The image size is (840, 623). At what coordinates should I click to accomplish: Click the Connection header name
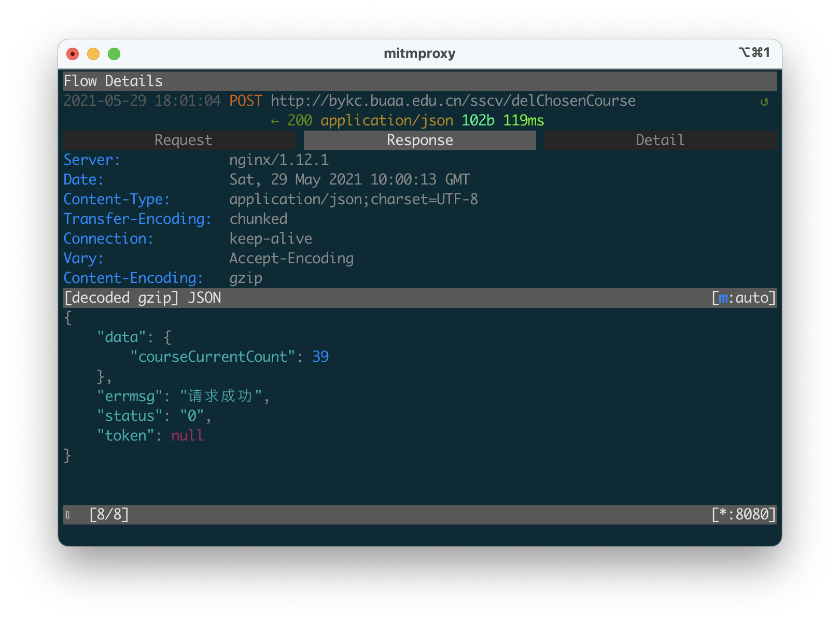pos(108,239)
